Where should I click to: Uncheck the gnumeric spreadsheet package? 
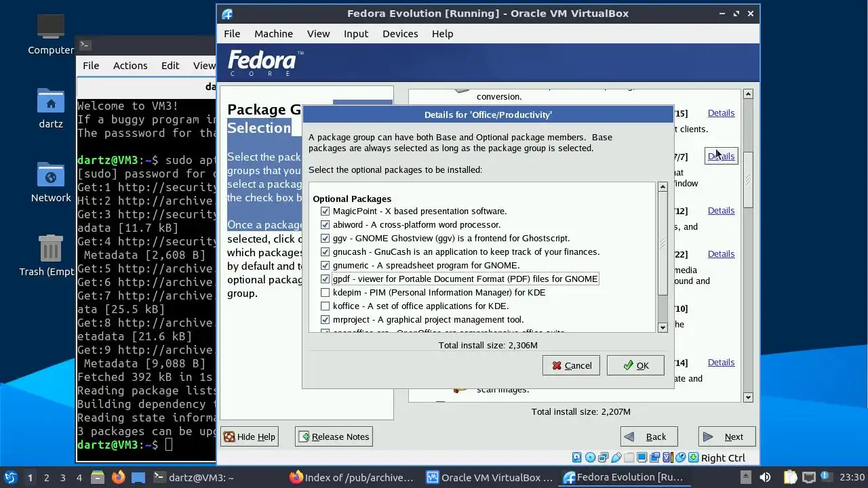click(x=325, y=265)
